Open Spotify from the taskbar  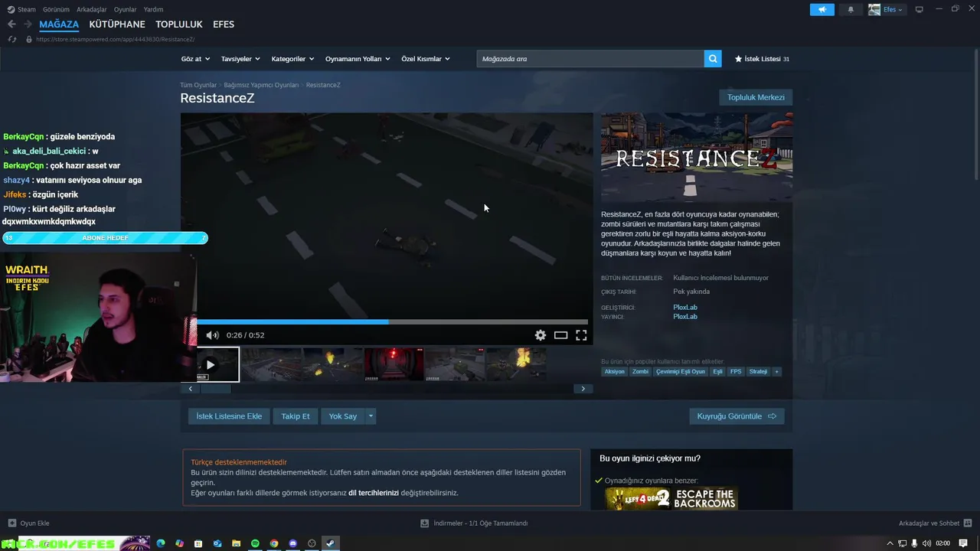[x=255, y=543]
